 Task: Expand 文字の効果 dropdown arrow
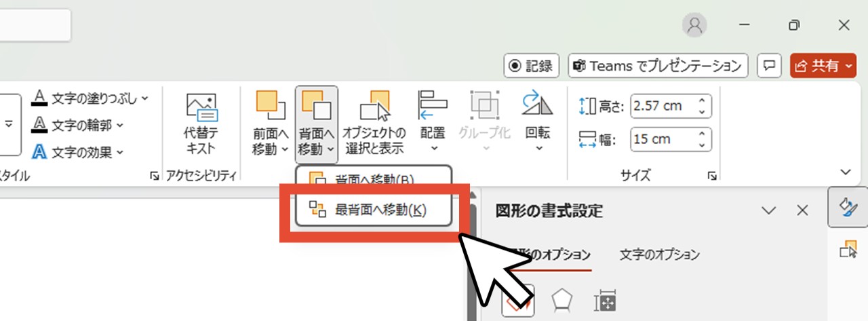tap(120, 152)
